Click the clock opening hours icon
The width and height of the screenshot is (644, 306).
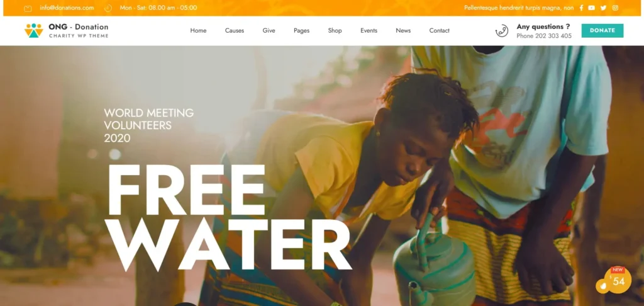(x=108, y=8)
